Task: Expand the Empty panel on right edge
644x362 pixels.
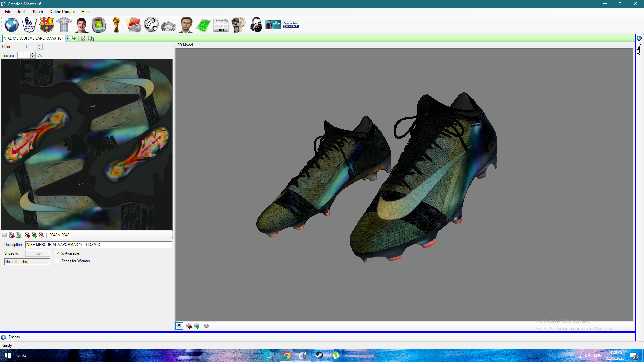Action: tap(639, 38)
